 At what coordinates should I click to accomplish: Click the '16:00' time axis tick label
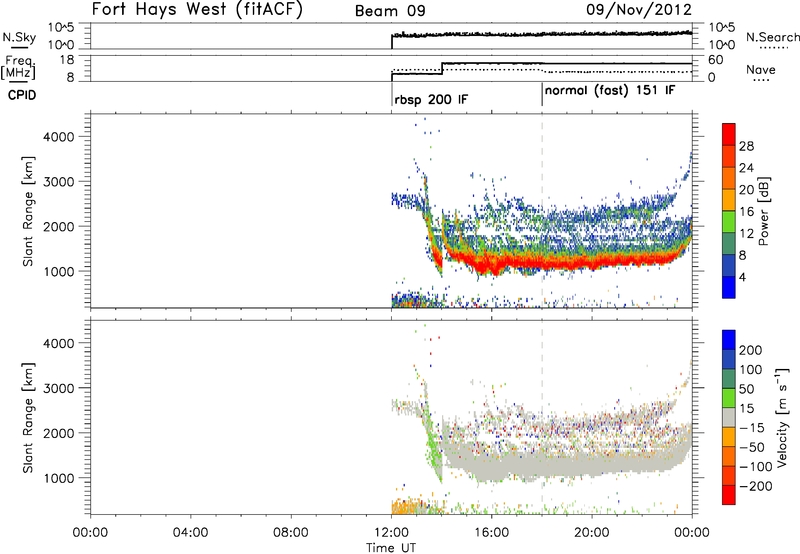[x=492, y=533]
